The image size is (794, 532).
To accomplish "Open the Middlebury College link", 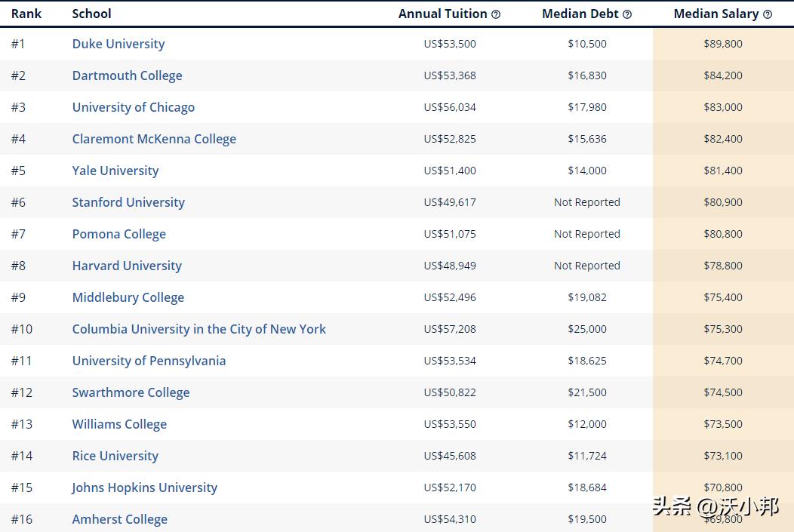I will tap(128, 297).
